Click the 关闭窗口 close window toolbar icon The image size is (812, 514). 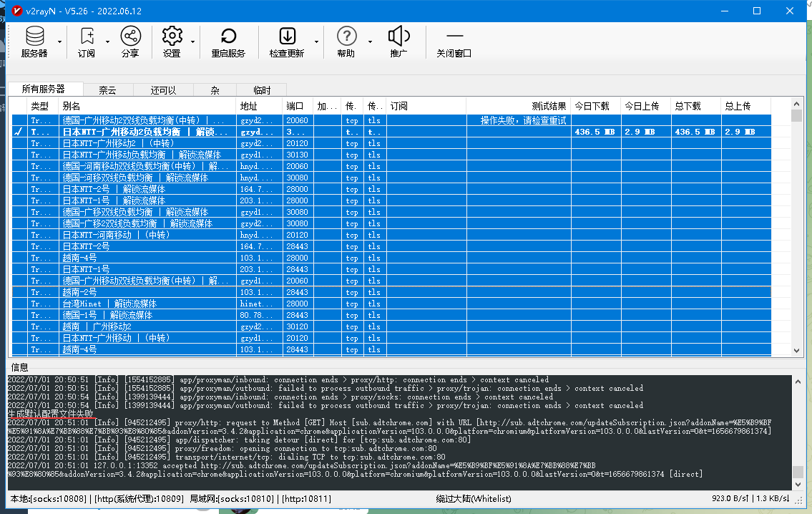click(x=454, y=37)
